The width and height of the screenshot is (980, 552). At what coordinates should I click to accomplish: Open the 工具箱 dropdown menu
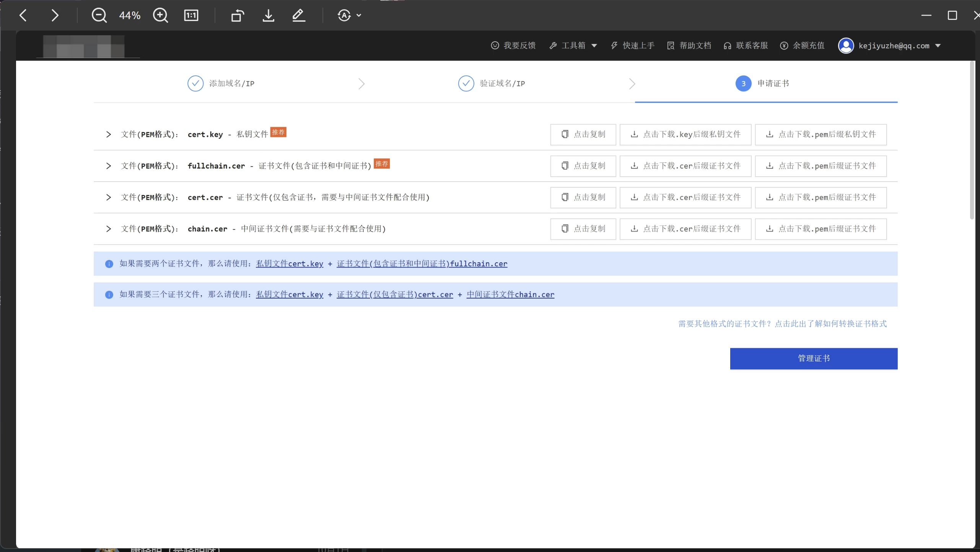click(573, 46)
